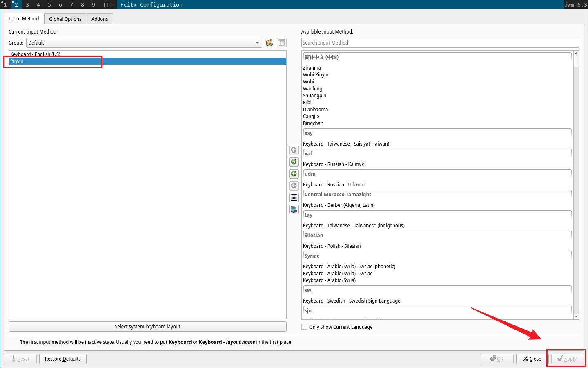Open the Addons tab

pyautogui.click(x=100, y=19)
